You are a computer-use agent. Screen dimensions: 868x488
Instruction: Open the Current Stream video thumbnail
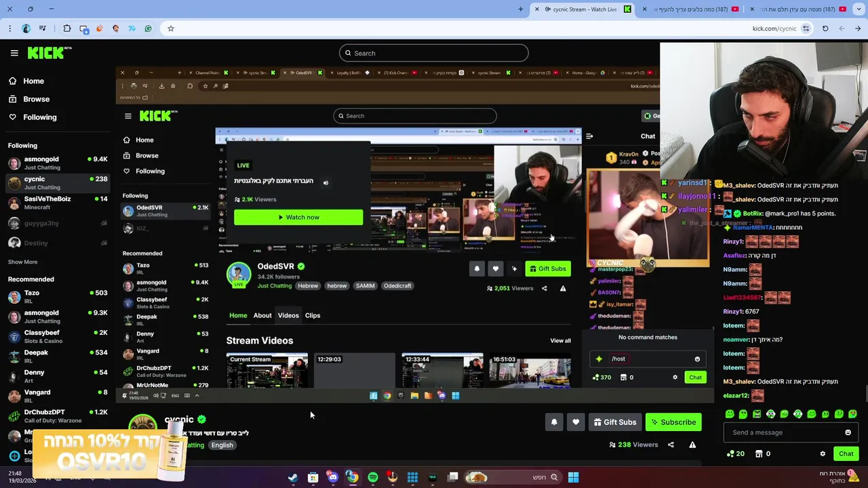pyautogui.click(x=267, y=371)
